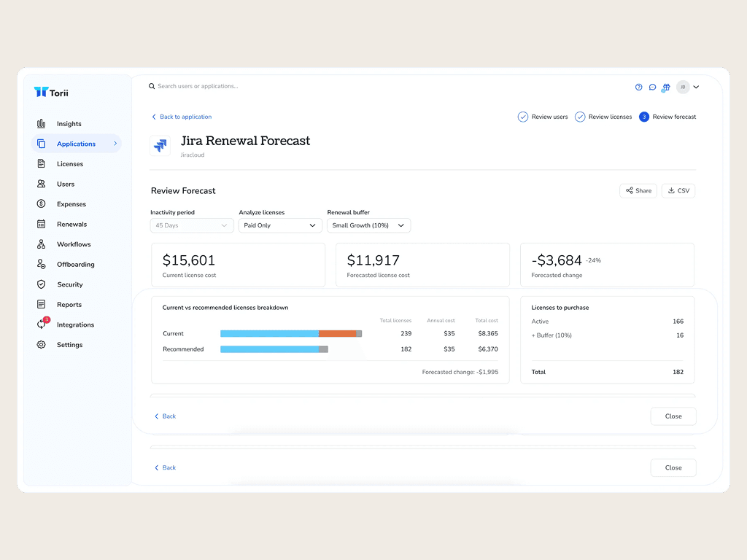Click the upper Close button
747x560 pixels.
pyautogui.click(x=673, y=416)
